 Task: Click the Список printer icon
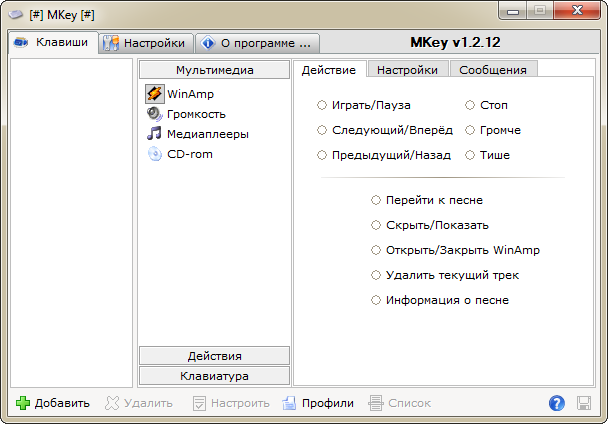[376, 403]
